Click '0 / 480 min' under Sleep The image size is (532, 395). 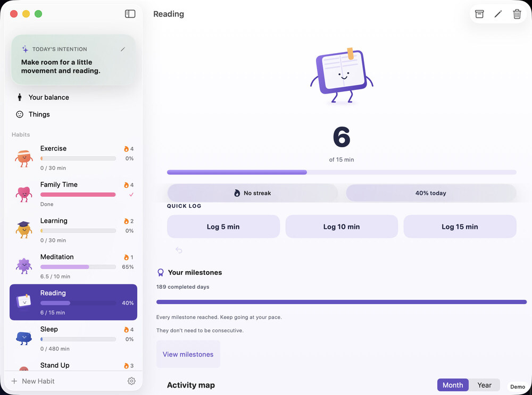pos(55,349)
